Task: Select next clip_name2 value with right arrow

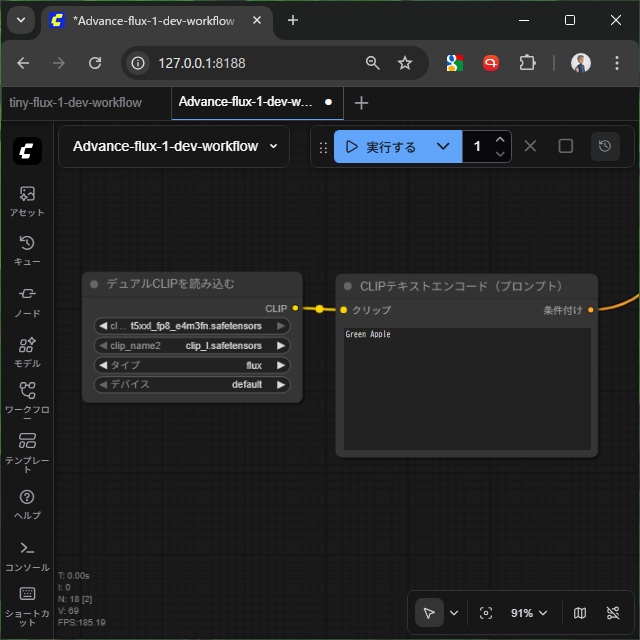Action: pos(281,346)
